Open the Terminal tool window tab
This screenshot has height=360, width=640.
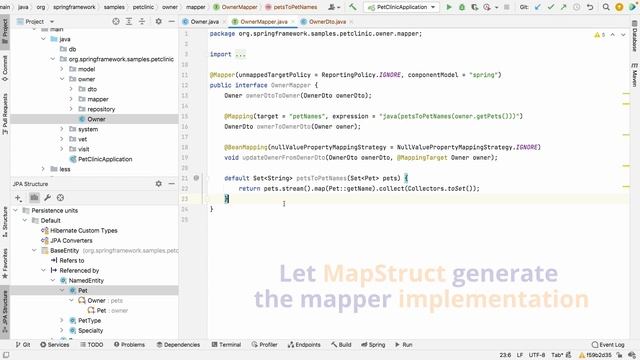pos(226,344)
